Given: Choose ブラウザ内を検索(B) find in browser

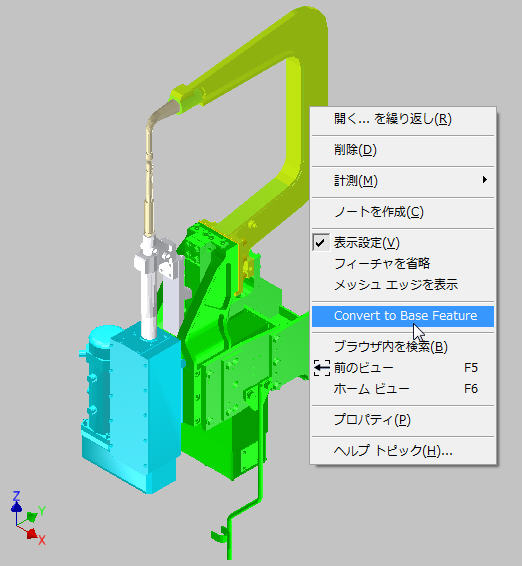Looking at the screenshot, I should tap(403, 347).
